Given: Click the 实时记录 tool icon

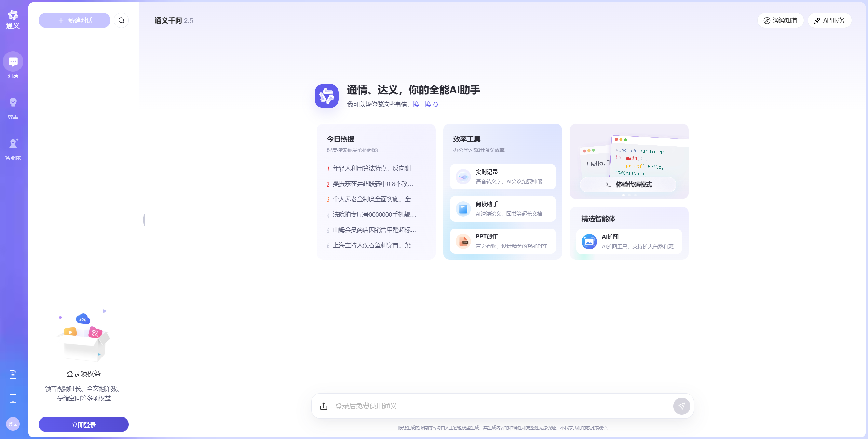Looking at the screenshot, I should [x=463, y=177].
